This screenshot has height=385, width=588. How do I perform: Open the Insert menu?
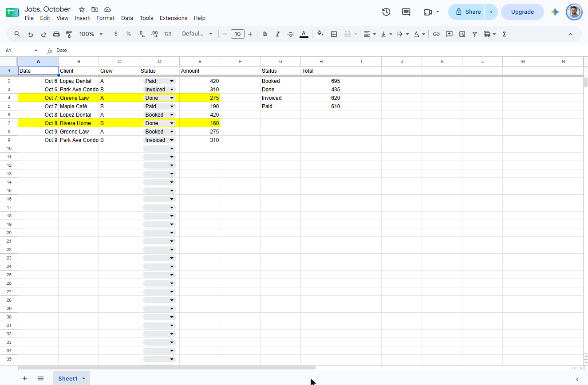pos(83,18)
